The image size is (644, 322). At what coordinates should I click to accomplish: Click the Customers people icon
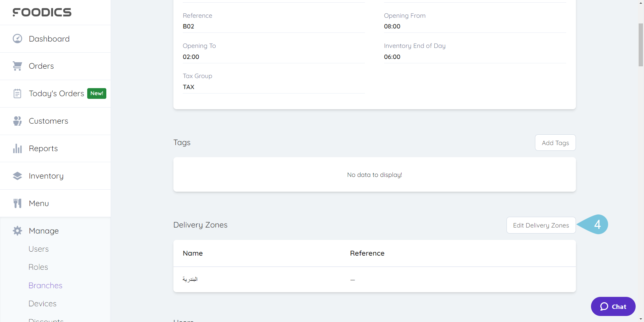[17, 121]
